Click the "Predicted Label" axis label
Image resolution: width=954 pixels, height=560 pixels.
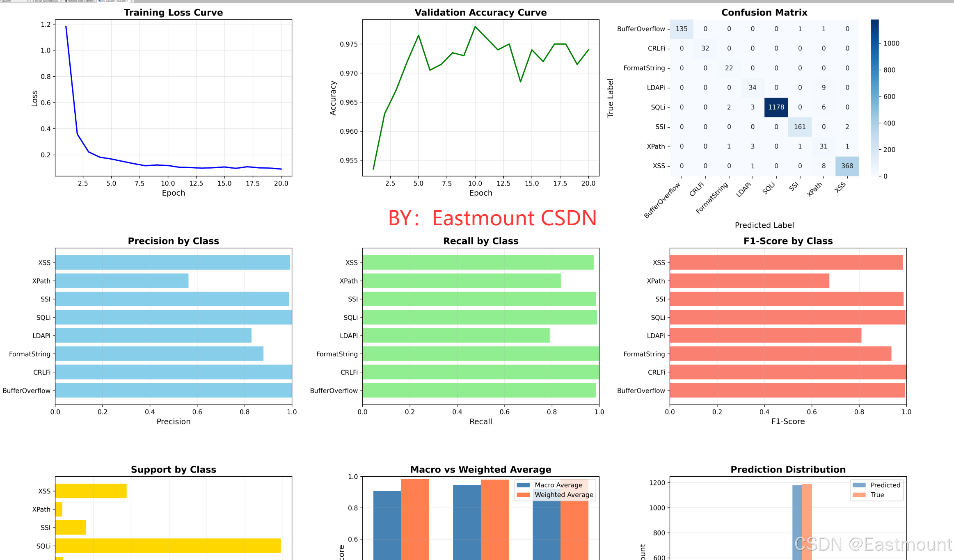[764, 225]
